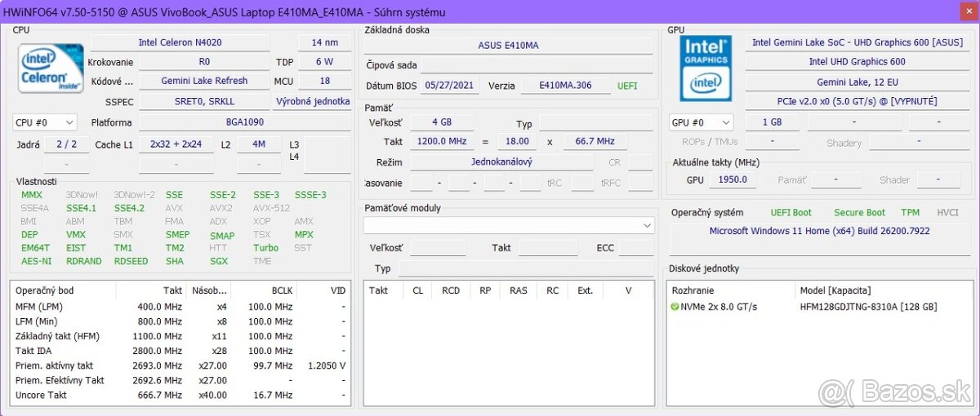Click the Intel Celeron N4020 name field
The height and width of the screenshot is (416, 980).
point(180,42)
